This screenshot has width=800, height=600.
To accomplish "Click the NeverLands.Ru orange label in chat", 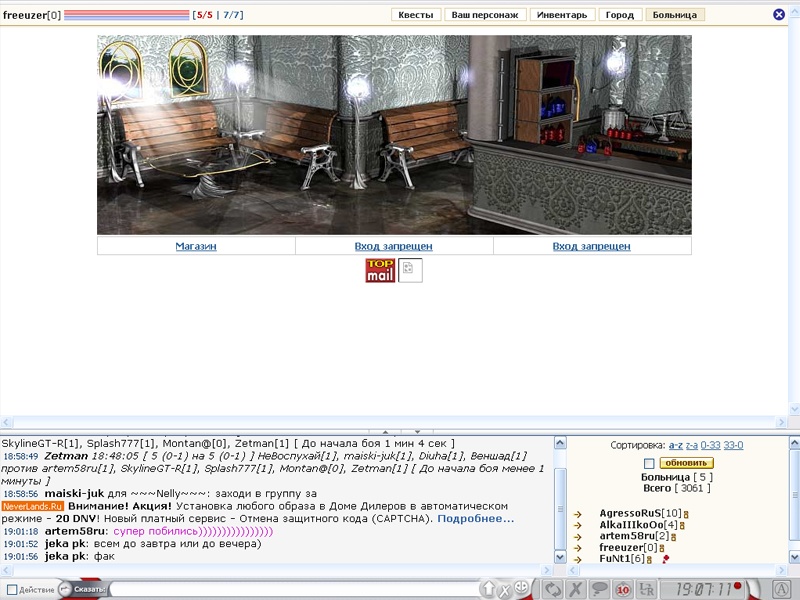I will point(33,506).
